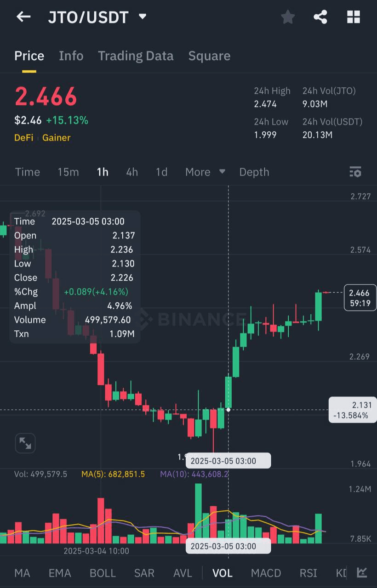The width and height of the screenshot is (377, 588).
Task: Click the DeFi tag
Action: 24,137
